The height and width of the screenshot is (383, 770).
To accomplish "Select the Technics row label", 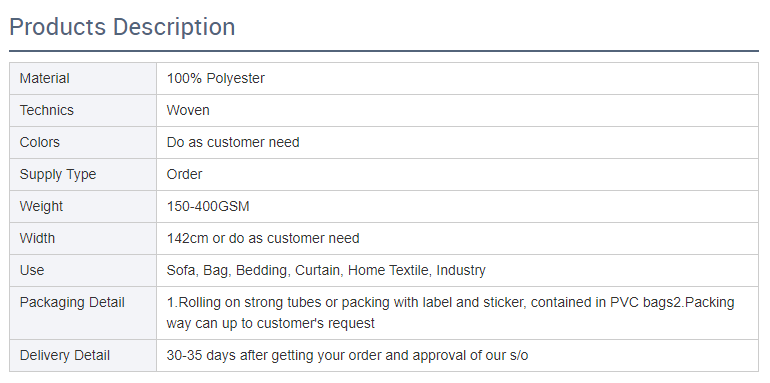I will [x=47, y=110].
